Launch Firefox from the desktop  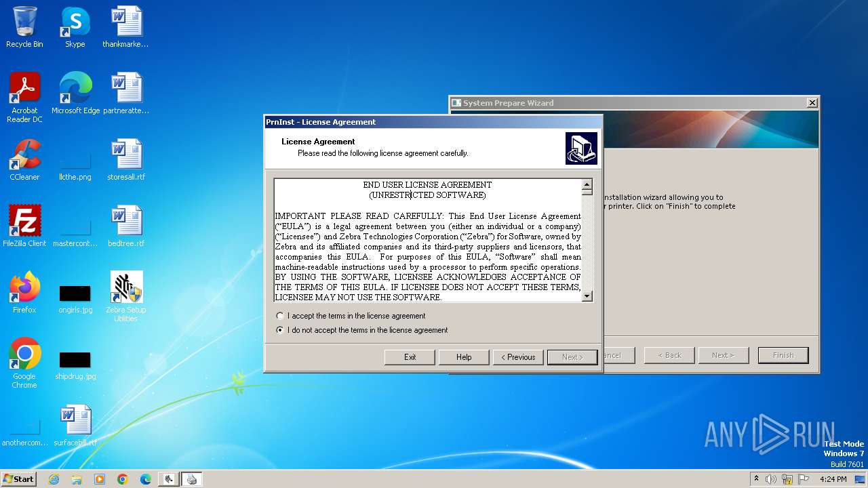click(24, 293)
